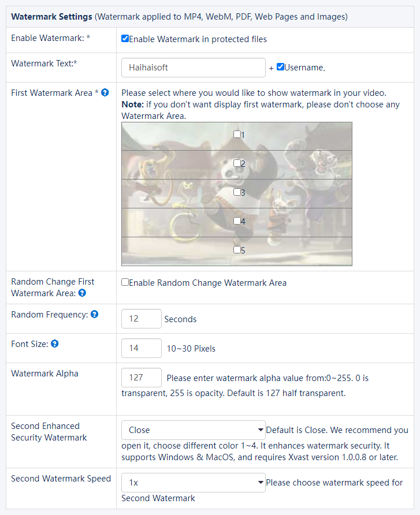Click the Watermark Text input field
Viewport: 420px width, 515px height.
(193, 68)
